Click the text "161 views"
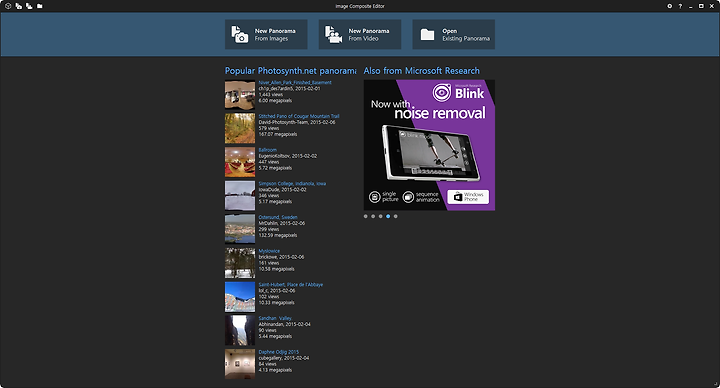 (x=269, y=263)
